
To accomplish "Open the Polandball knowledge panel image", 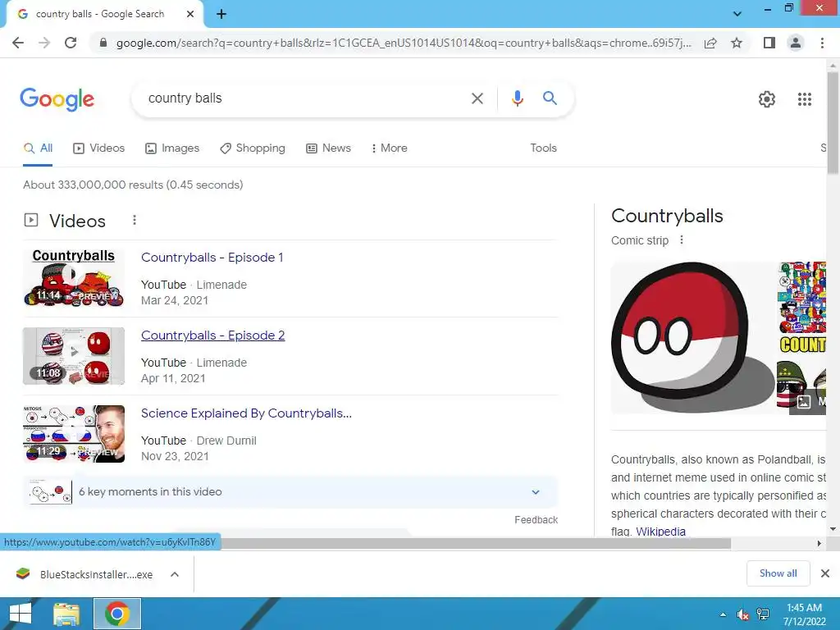I will click(692, 337).
